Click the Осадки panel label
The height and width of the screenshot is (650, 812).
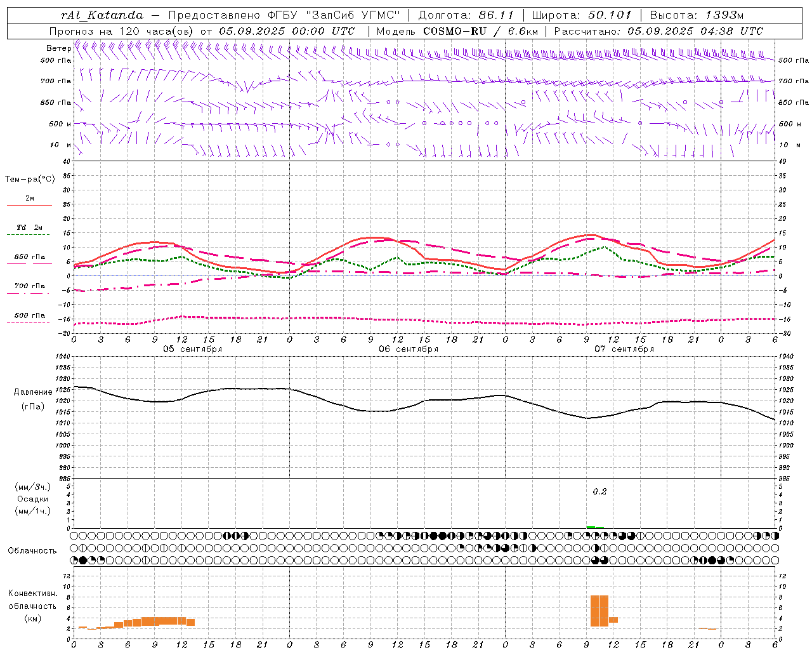click(33, 499)
